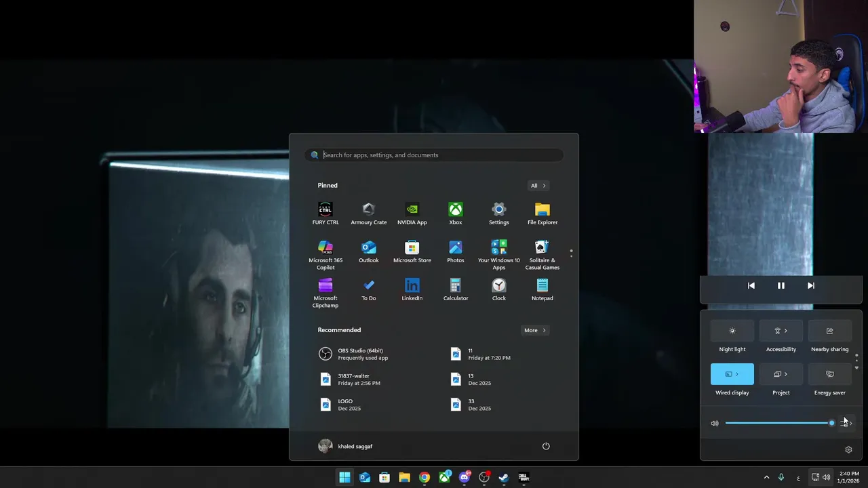Open the Calculator app
868x488 pixels.
456,289
